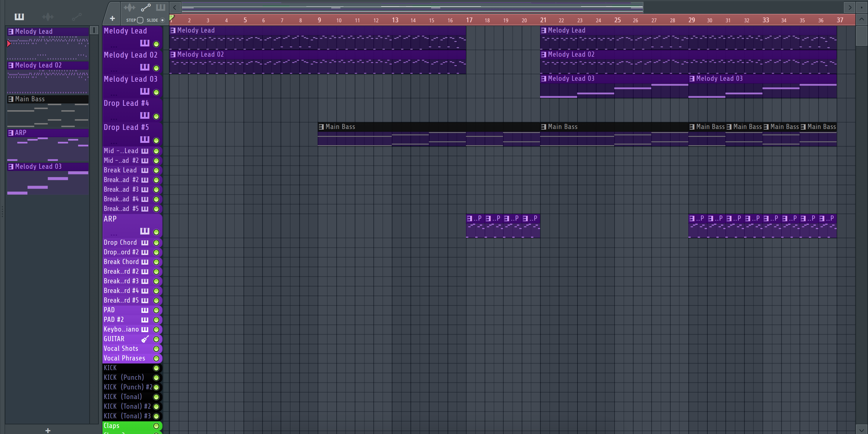Enable the STEP checkbox
Viewport: 868px width, 434px height.
point(140,20)
